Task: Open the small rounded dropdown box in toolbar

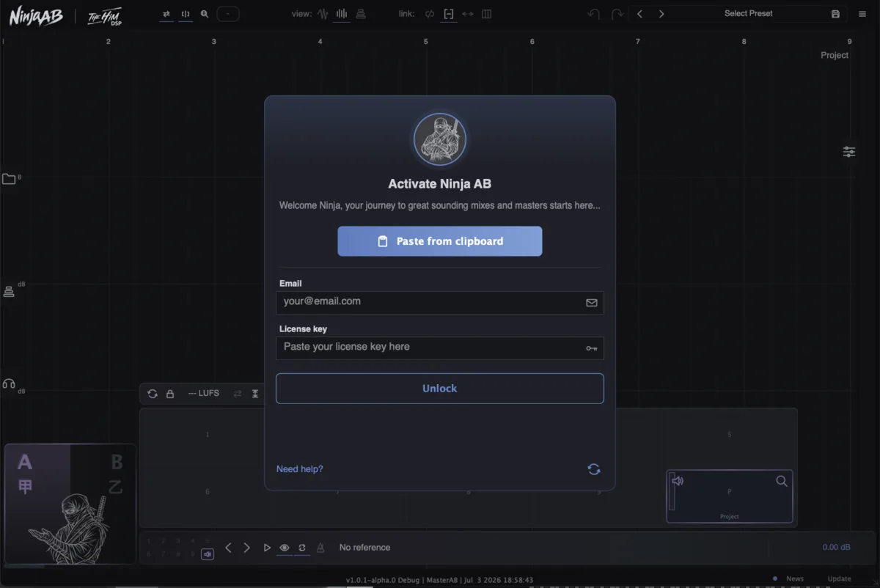Action: pos(227,14)
